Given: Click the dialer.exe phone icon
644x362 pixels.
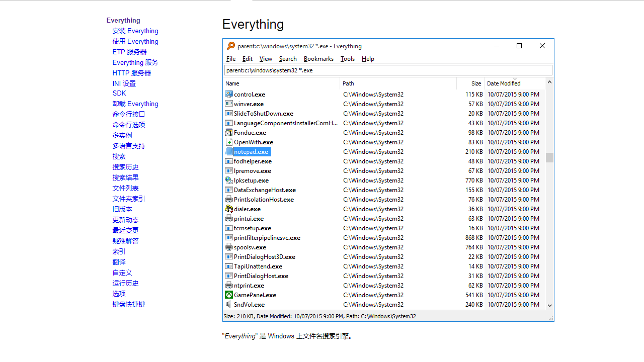Looking at the screenshot, I should 229,209.
